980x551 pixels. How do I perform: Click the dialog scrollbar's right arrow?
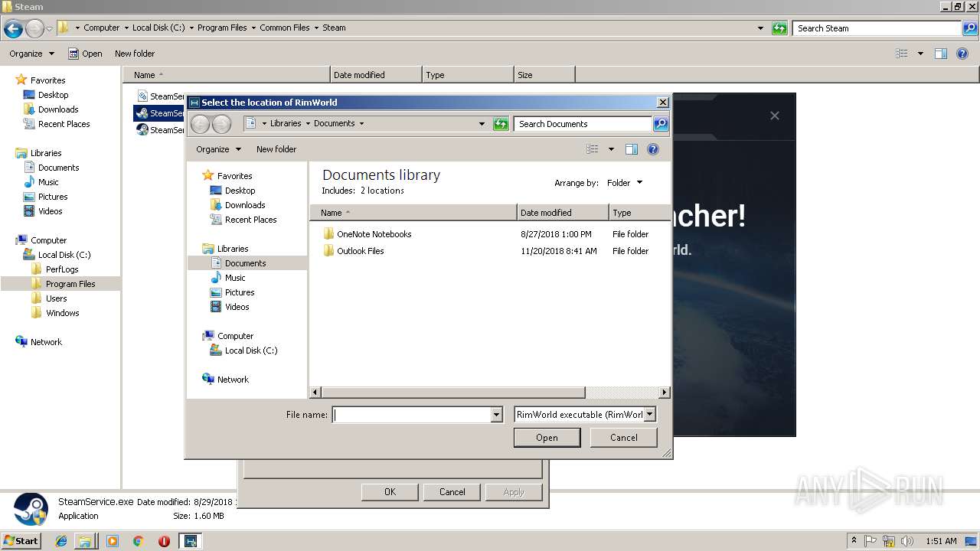[x=665, y=393]
